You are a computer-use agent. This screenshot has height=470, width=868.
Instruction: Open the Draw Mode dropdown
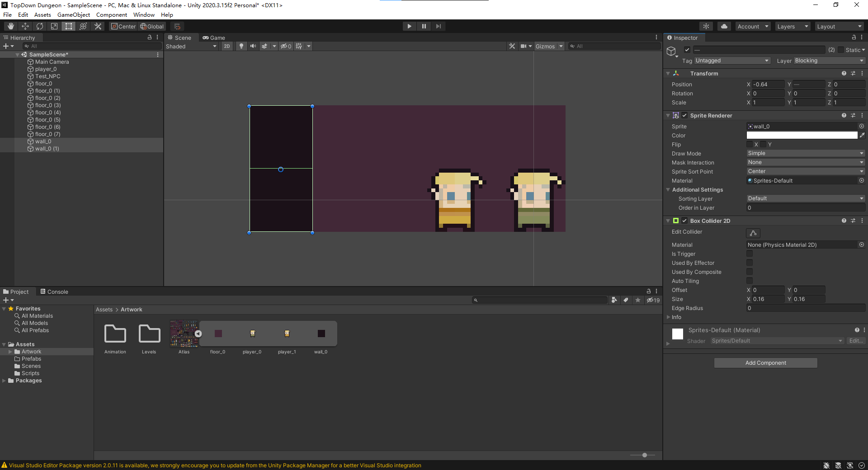[805, 153]
